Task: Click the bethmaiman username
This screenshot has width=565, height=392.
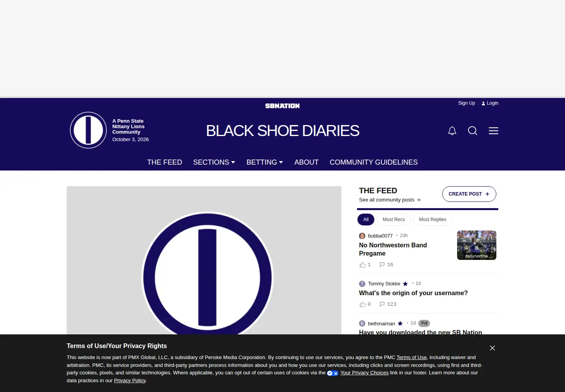Action: tap(381, 324)
